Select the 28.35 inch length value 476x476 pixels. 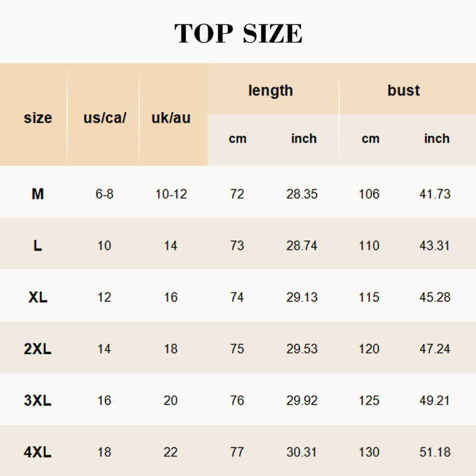[302, 194]
